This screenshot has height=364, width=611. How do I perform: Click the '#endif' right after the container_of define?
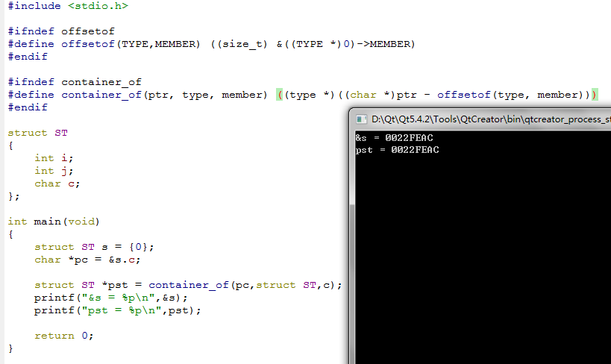[x=28, y=107]
